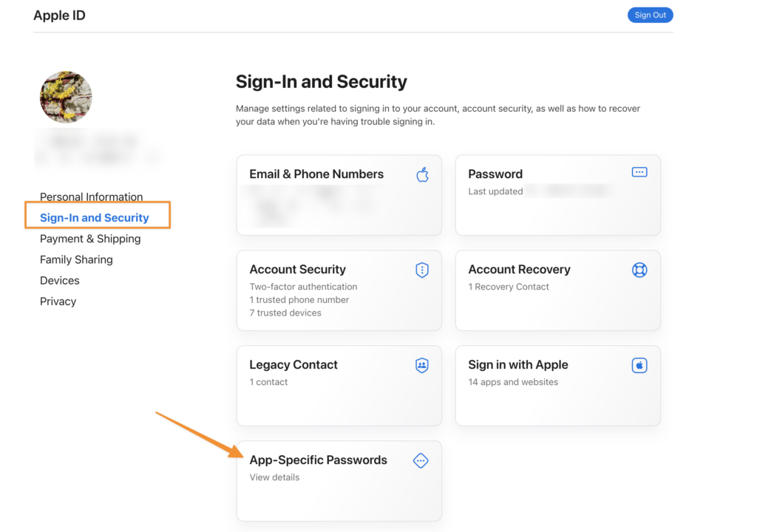Click the Apple logo icon on Email card
757x532 pixels.
(x=422, y=175)
